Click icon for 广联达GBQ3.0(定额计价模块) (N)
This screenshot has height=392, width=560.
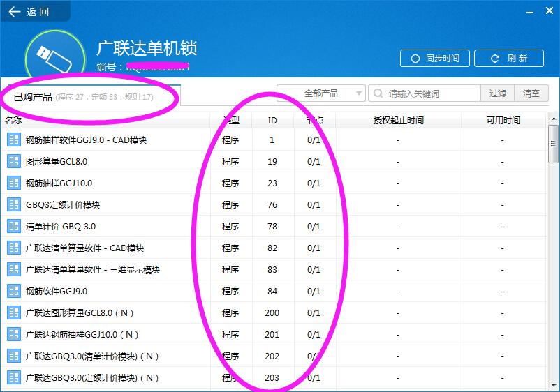[x=14, y=377]
